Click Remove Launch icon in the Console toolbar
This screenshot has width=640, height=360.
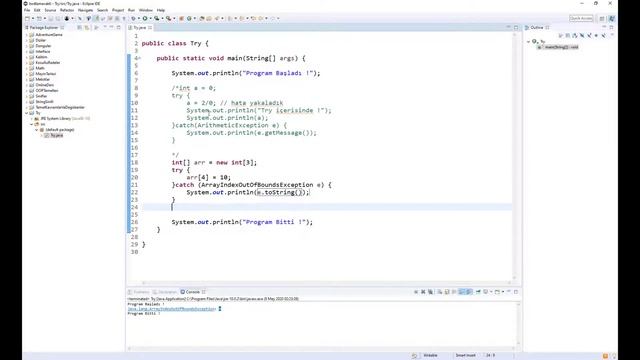pyautogui.click(x=423, y=292)
